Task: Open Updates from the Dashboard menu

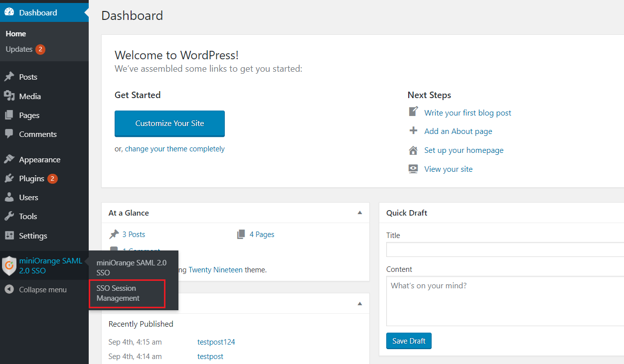Action: [19, 49]
